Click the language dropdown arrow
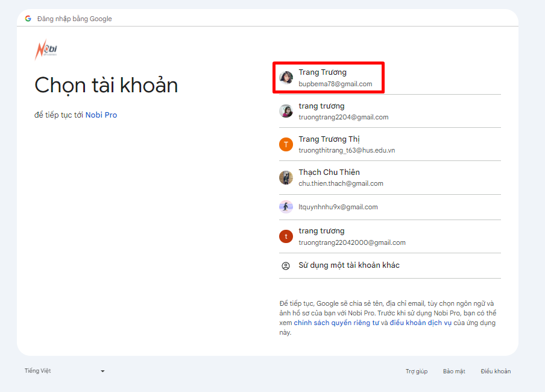Viewport: 545px width, 392px height. pos(102,371)
